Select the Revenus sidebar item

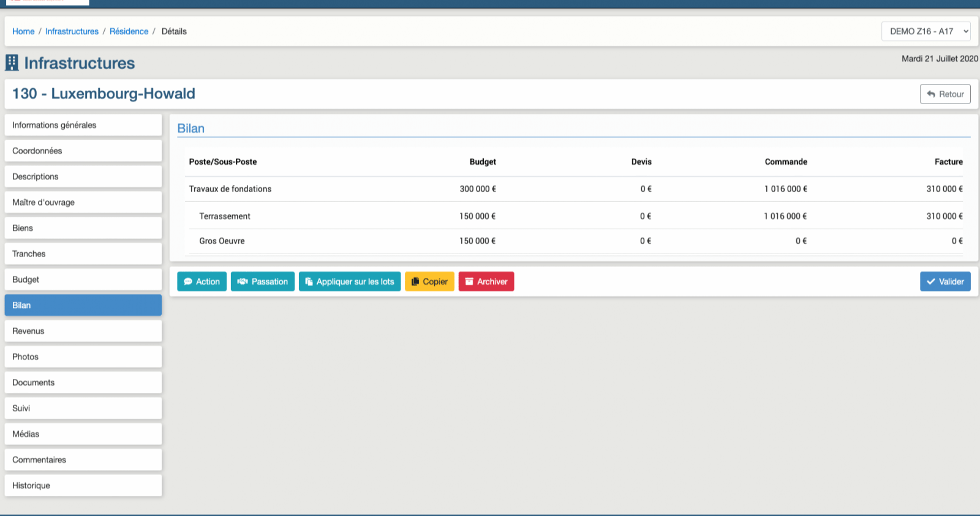point(83,331)
